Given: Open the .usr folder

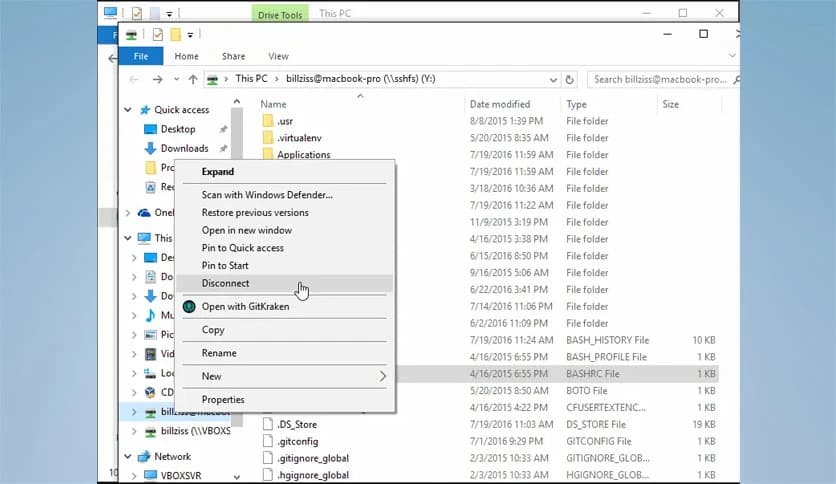Looking at the screenshot, I should pos(285,121).
